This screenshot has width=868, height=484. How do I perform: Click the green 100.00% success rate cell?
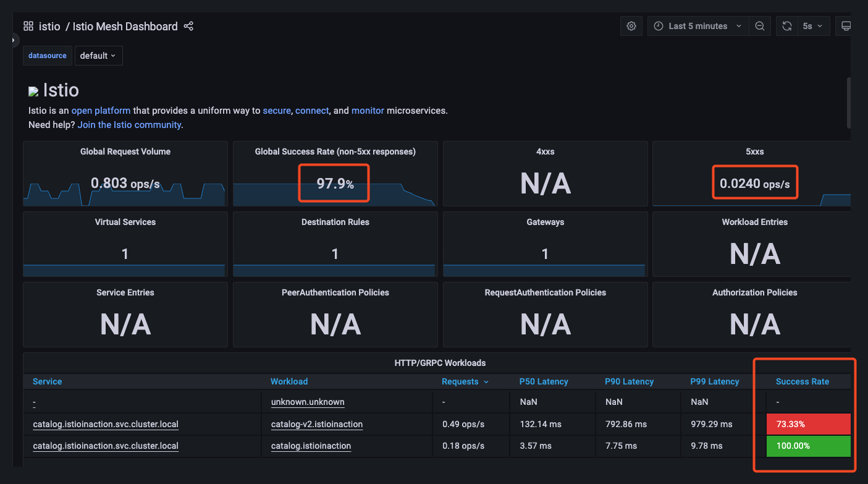[808, 446]
